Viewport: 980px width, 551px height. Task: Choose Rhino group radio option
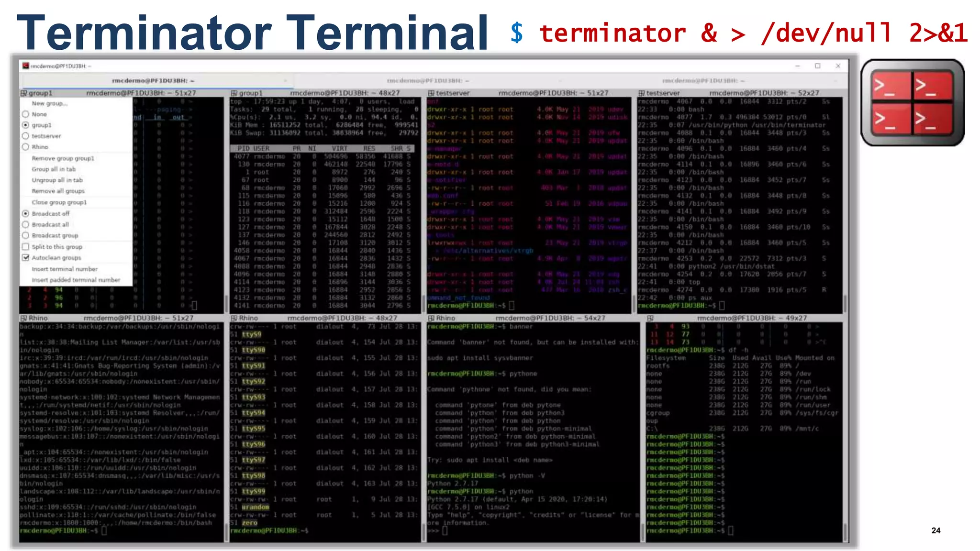click(26, 147)
